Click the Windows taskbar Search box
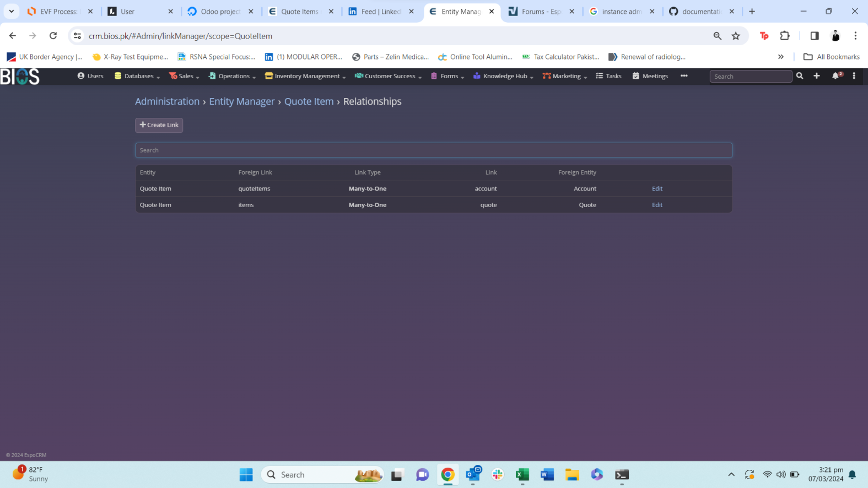The height and width of the screenshot is (488, 868). click(323, 475)
